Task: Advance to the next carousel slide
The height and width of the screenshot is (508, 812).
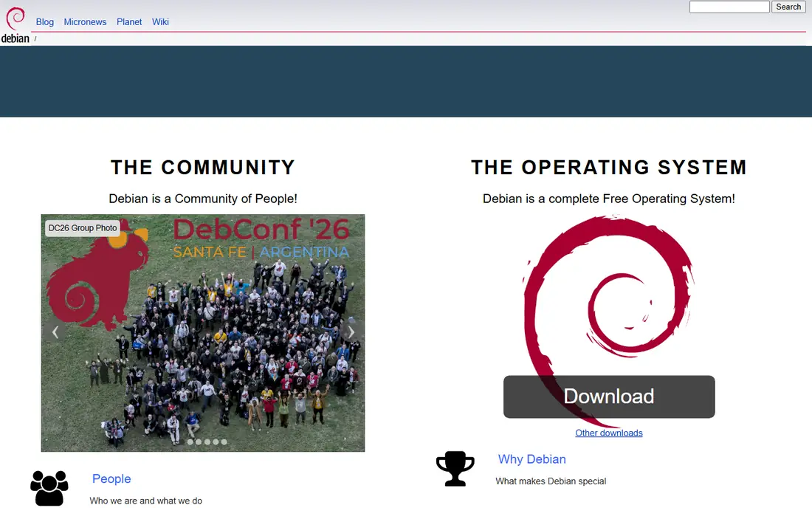Action: pos(351,332)
